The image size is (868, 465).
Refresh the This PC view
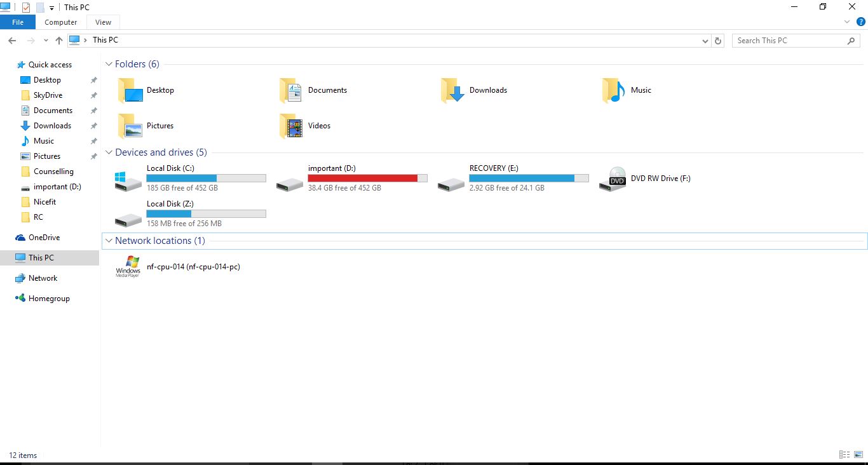pos(718,41)
